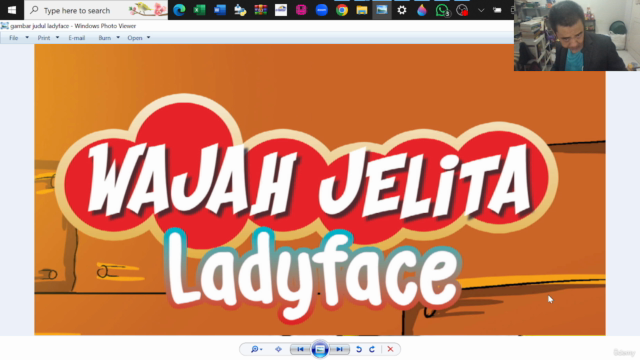Launch Excel from taskbar
Viewport: 640px width, 360px height.
click(200, 10)
